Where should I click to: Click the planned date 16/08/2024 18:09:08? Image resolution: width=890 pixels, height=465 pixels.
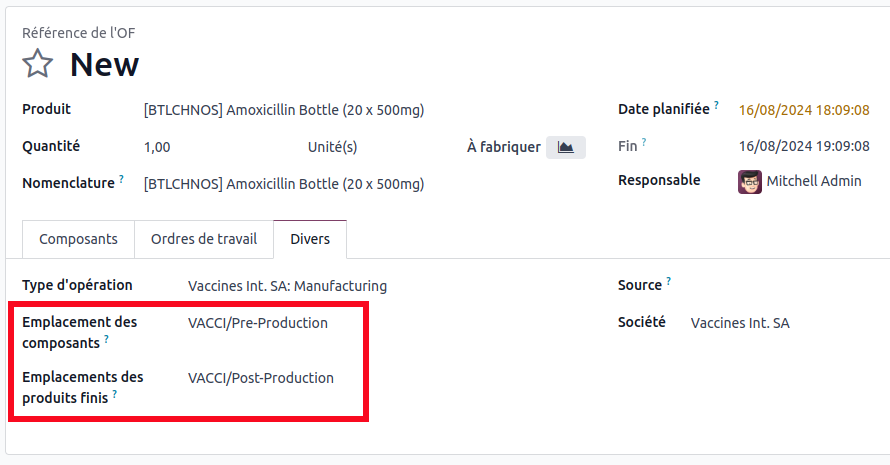click(x=803, y=110)
